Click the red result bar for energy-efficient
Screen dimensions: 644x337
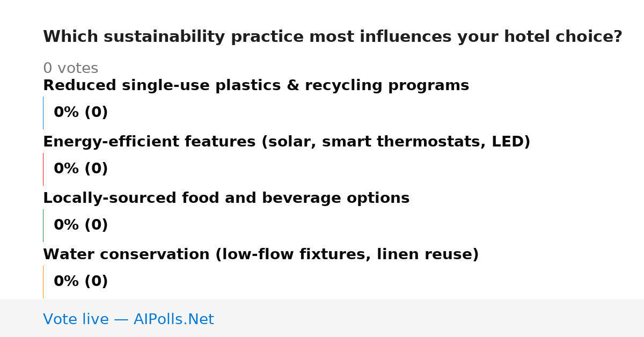[43, 169]
